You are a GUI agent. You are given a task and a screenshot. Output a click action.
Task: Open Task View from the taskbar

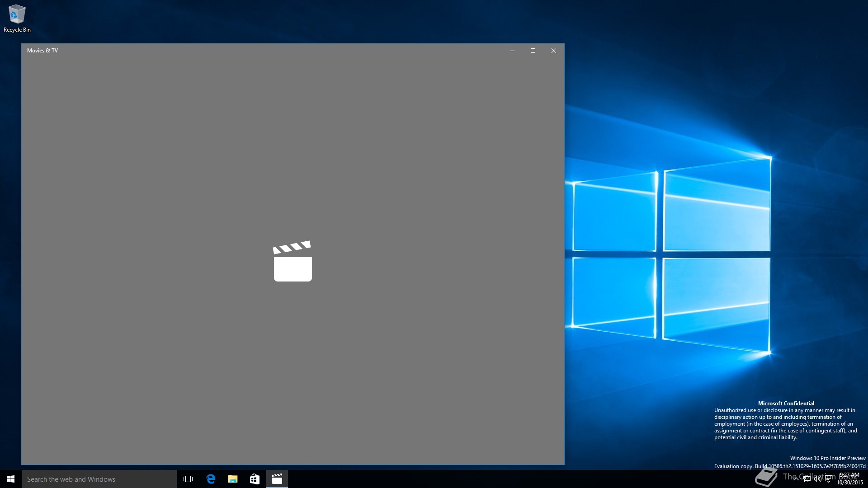188,479
